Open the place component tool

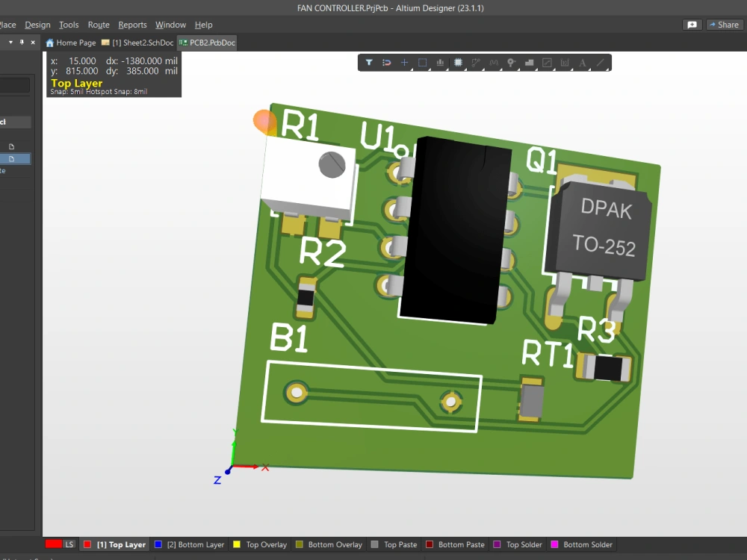pyautogui.click(x=458, y=63)
